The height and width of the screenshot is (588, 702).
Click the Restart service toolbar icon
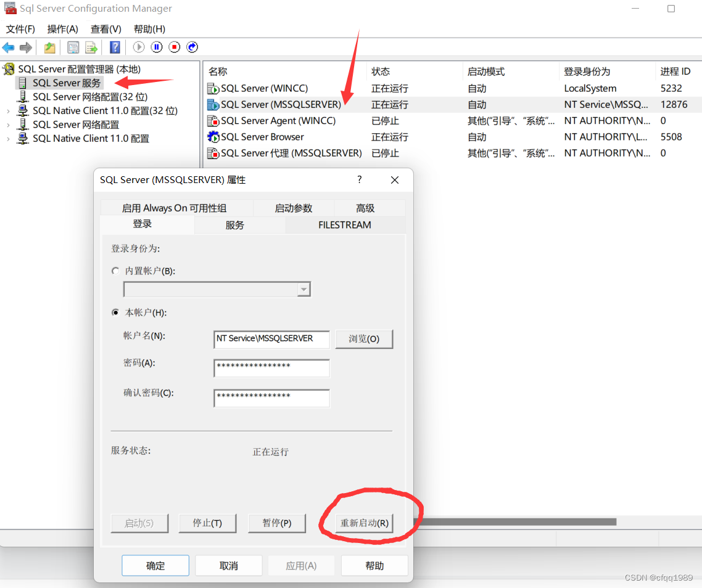[x=192, y=47]
